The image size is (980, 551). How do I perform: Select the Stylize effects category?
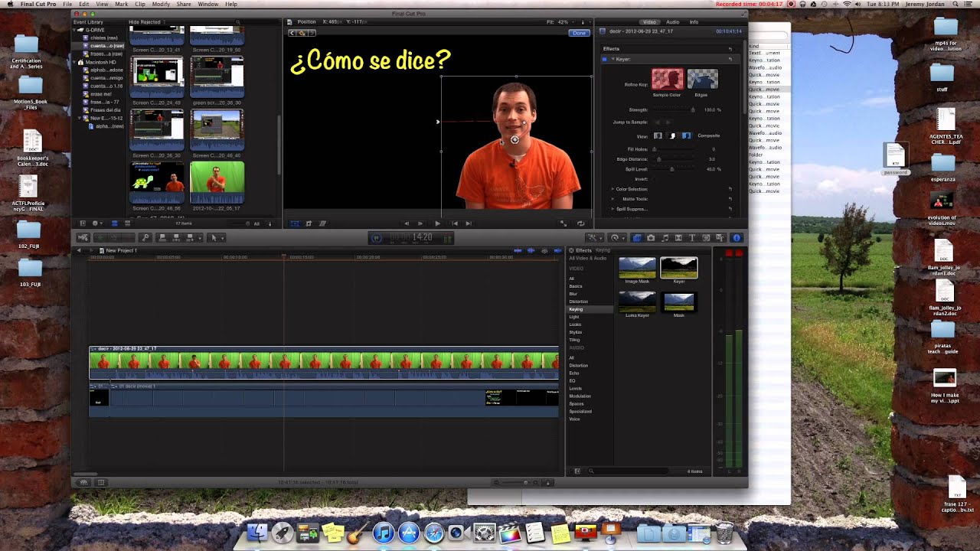pyautogui.click(x=576, y=332)
